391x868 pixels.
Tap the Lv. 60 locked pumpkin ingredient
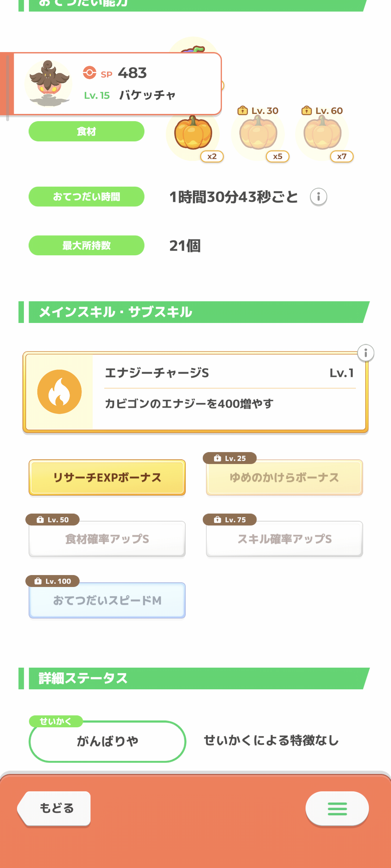(322, 134)
